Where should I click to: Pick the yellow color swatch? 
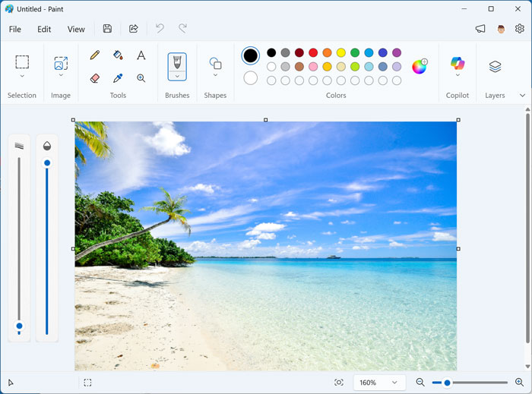point(341,52)
